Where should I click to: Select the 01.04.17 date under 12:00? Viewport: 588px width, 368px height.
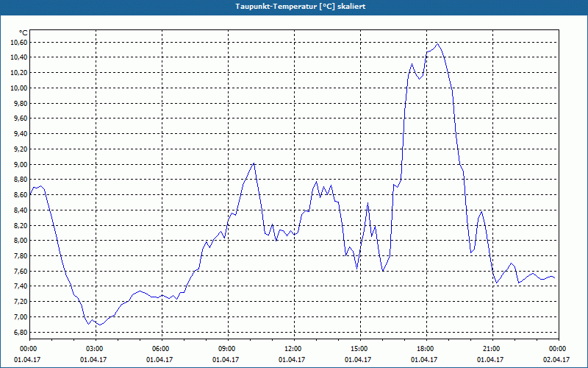(x=292, y=360)
